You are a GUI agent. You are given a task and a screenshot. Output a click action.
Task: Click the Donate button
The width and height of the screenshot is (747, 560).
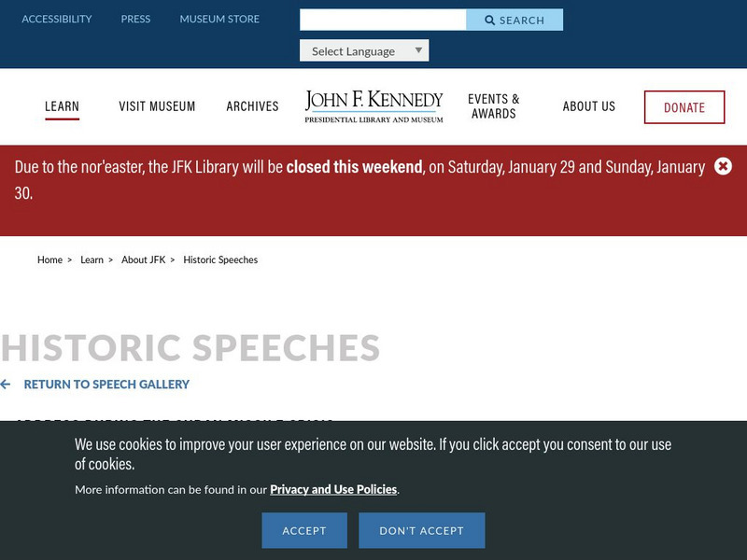click(x=684, y=107)
